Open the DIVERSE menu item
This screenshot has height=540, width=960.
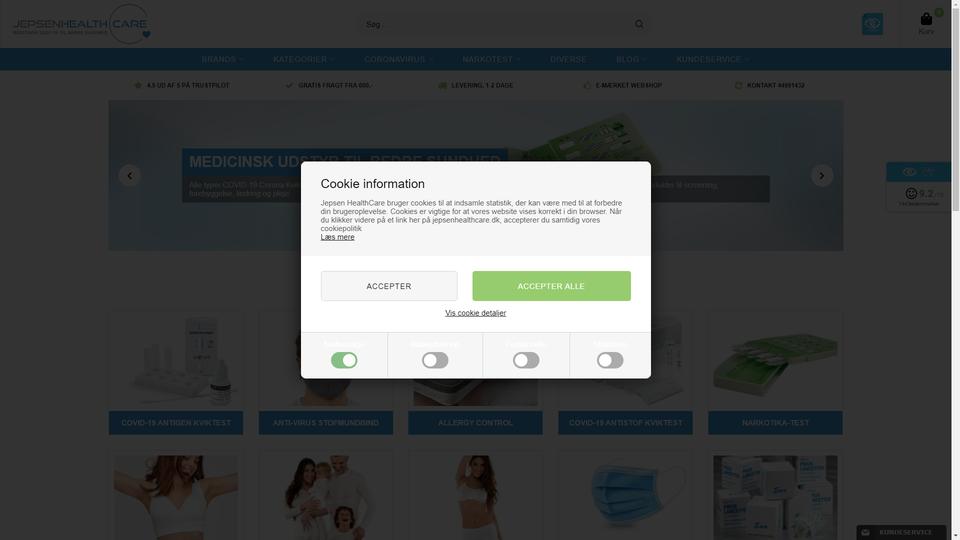(x=568, y=59)
